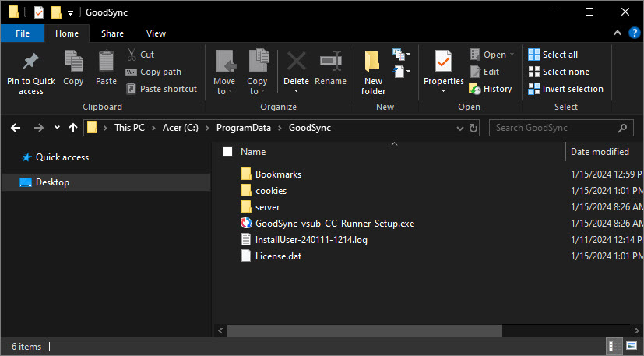Click the Paste clipboard icon
This screenshot has width=644, height=356.
[x=107, y=61]
